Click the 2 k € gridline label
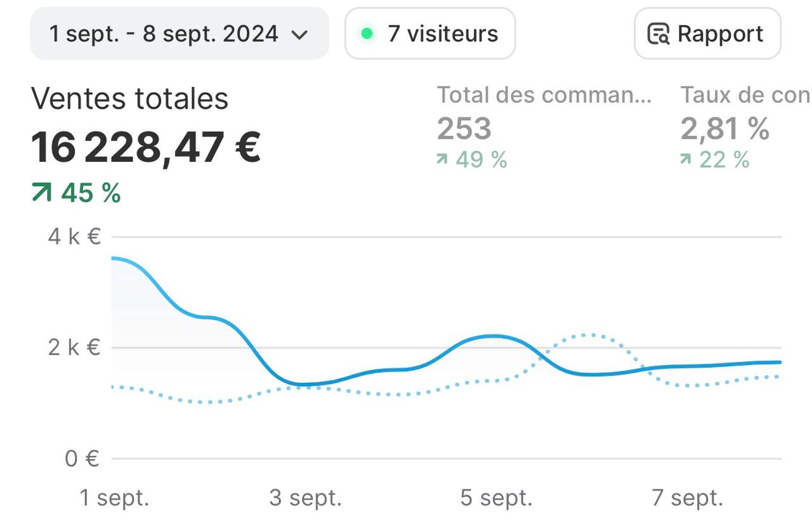812x520 pixels. pos(74,347)
